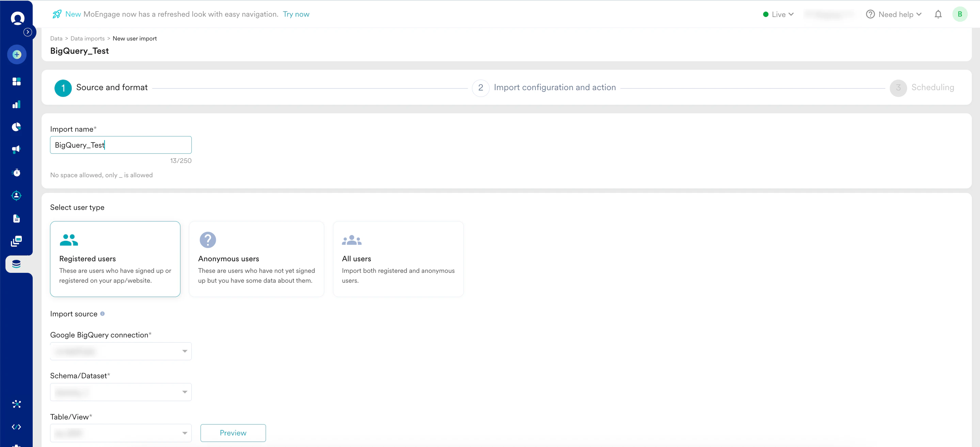Open the Table/View dropdown
Viewport: 980px width, 447px height.
pyautogui.click(x=121, y=433)
